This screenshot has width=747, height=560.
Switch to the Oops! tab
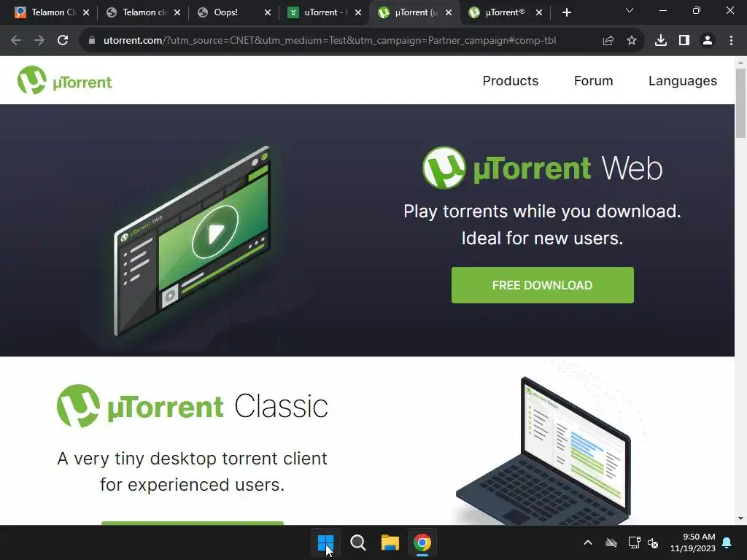(234, 12)
